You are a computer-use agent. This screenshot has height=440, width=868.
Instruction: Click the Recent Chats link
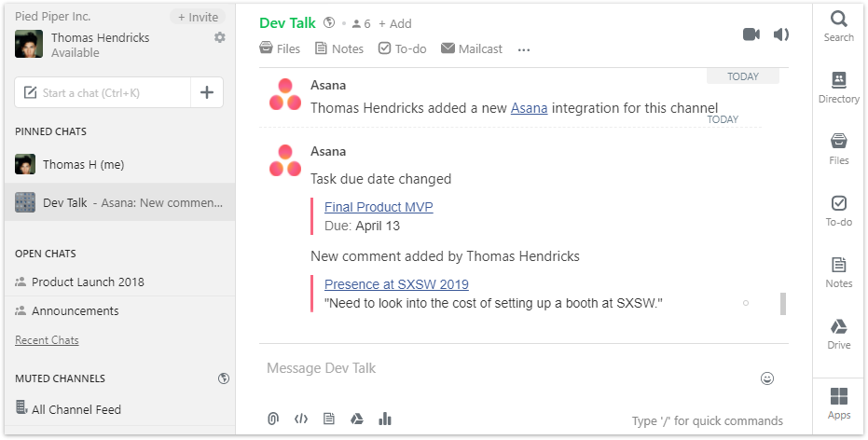[47, 340]
